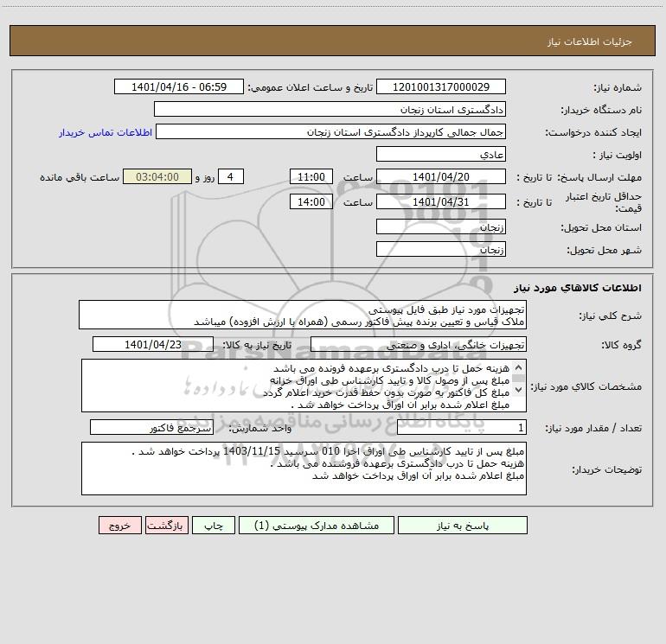Click the price validity time 14:00

[x=311, y=201]
